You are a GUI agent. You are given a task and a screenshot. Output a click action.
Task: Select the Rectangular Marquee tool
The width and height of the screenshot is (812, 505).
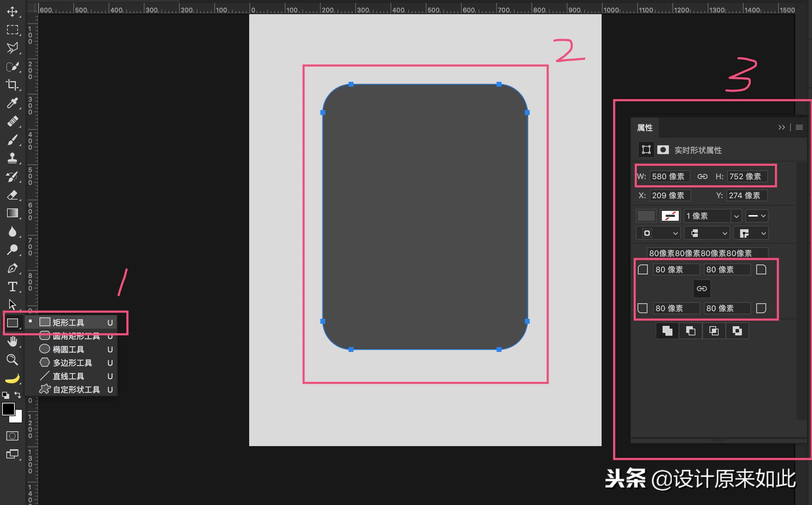tap(13, 30)
